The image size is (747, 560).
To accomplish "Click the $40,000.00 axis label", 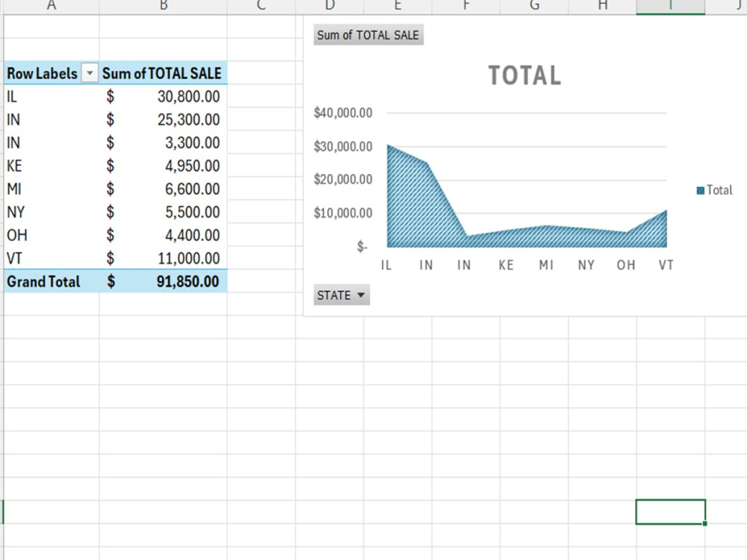I will (x=343, y=113).
